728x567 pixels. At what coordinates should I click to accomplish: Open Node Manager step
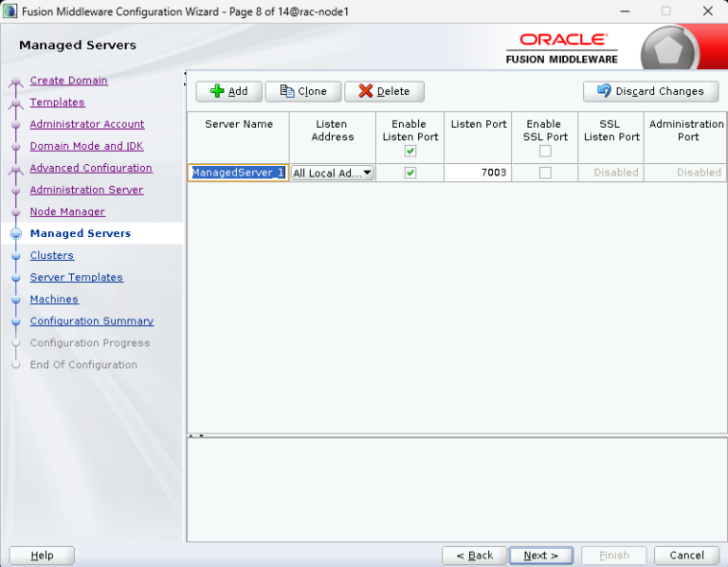point(68,211)
